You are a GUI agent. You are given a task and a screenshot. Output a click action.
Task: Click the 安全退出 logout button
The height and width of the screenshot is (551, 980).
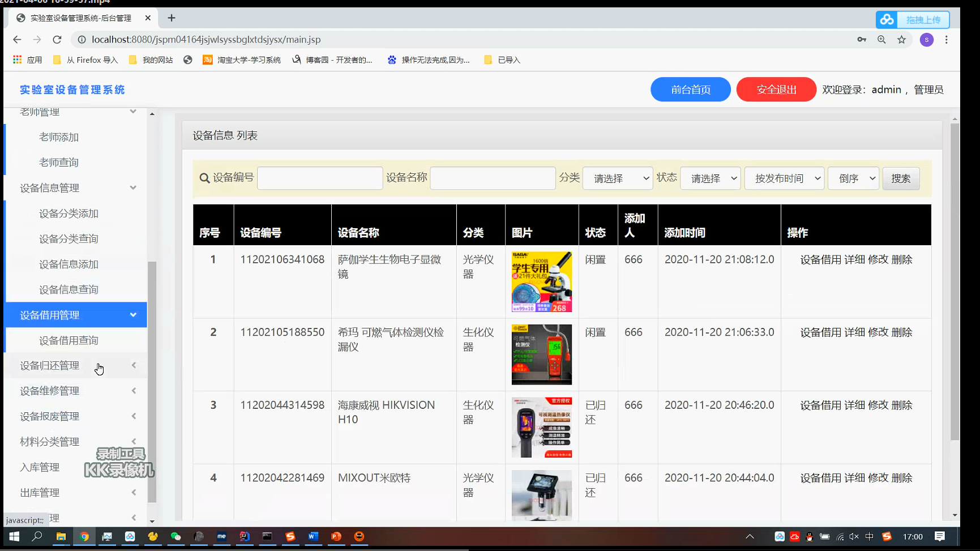[x=776, y=89]
